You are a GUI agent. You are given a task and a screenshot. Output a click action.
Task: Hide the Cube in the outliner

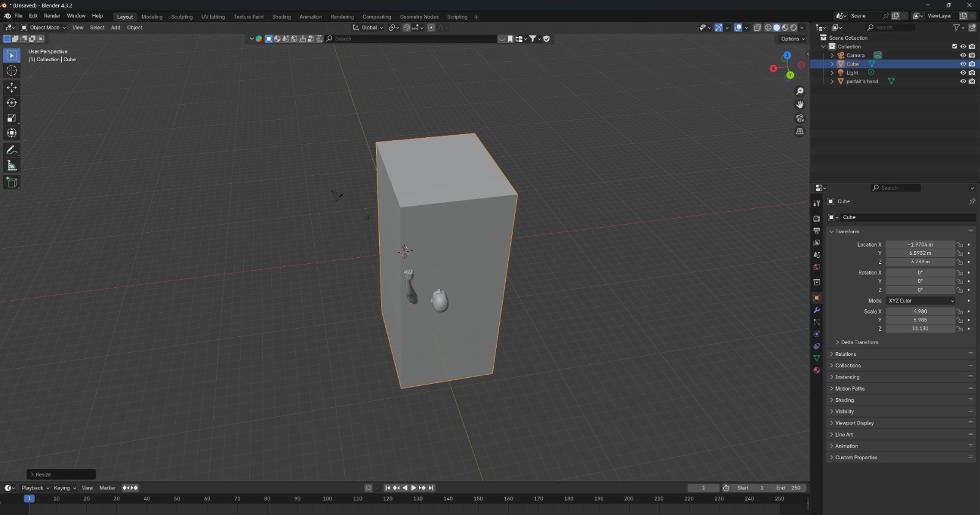963,64
